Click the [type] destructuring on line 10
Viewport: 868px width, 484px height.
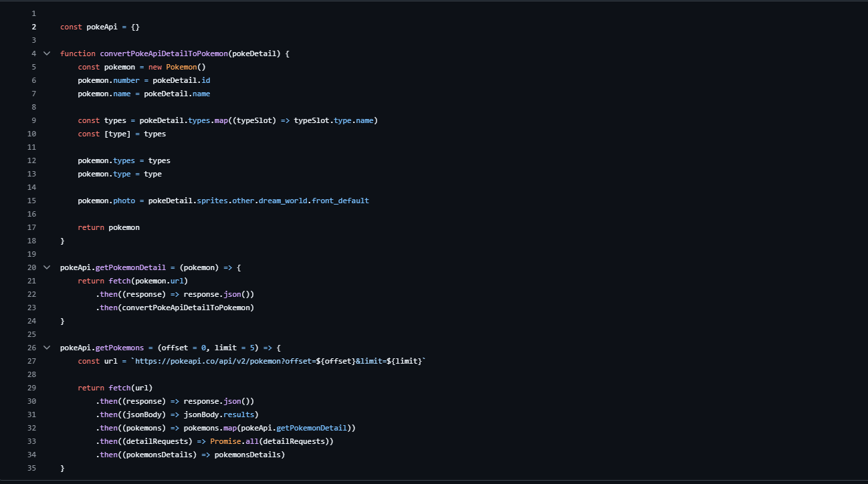click(118, 134)
